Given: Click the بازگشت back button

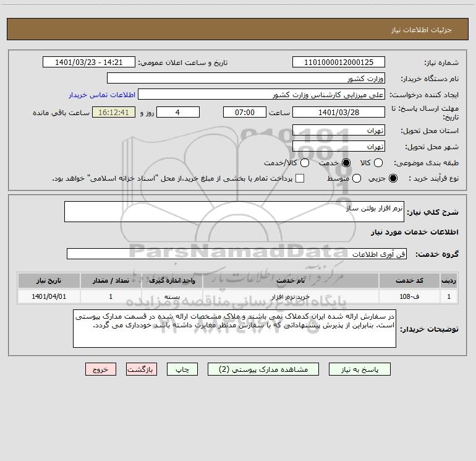Looking at the screenshot, I should click(x=142, y=369).
